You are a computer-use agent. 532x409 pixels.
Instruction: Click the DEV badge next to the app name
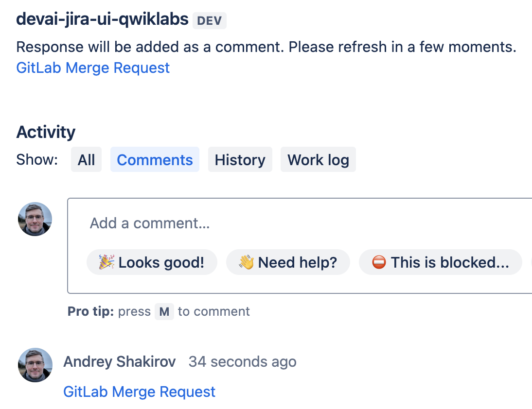(x=210, y=21)
